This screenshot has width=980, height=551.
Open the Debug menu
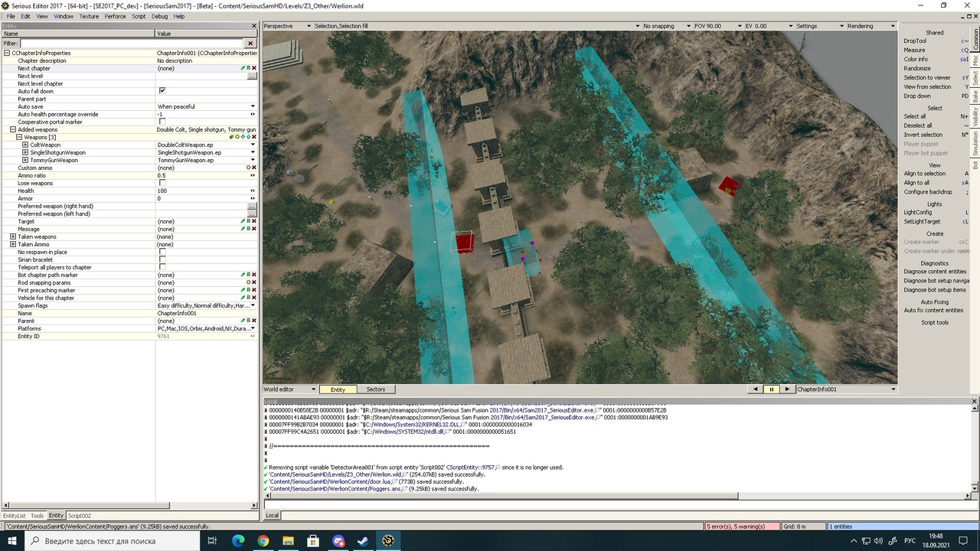tap(159, 16)
